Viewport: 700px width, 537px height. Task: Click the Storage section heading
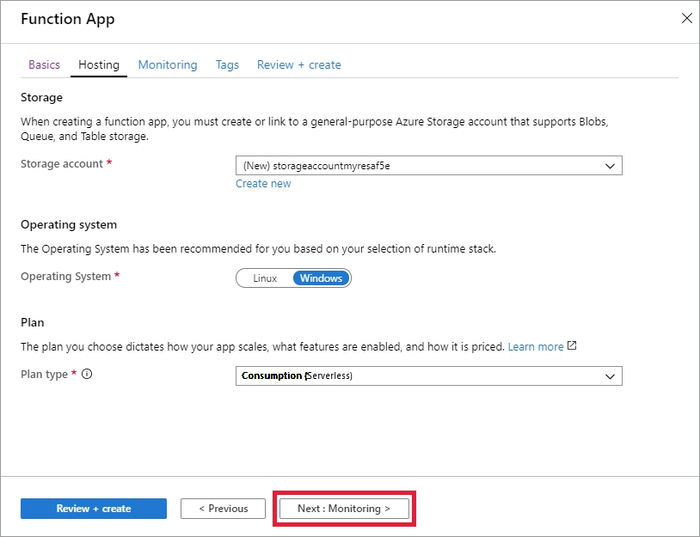click(x=42, y=97)
